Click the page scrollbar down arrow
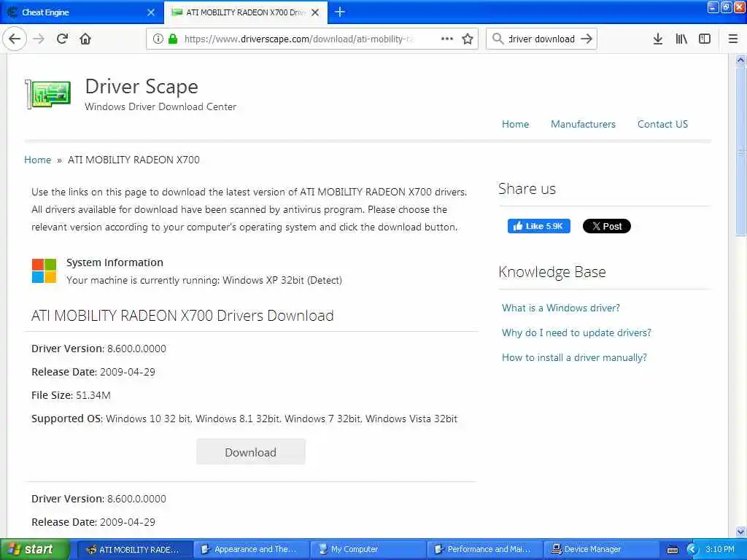 tap(740, 532)
